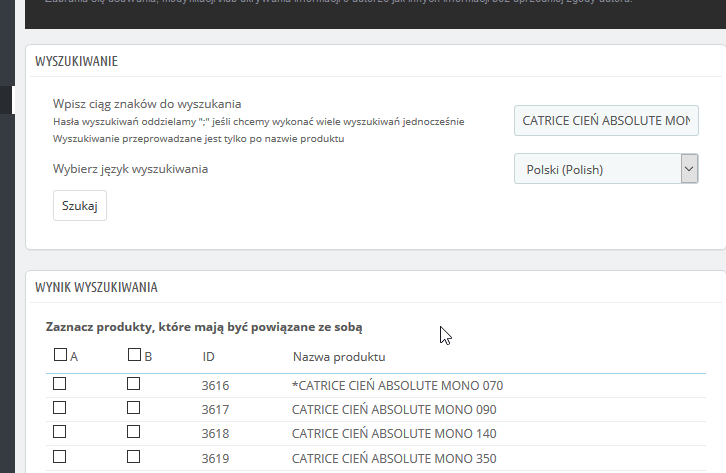Click the Szukaj search button
Image resolution: width=726 pixels, height=473 pixels.
(x=80, y=205)
